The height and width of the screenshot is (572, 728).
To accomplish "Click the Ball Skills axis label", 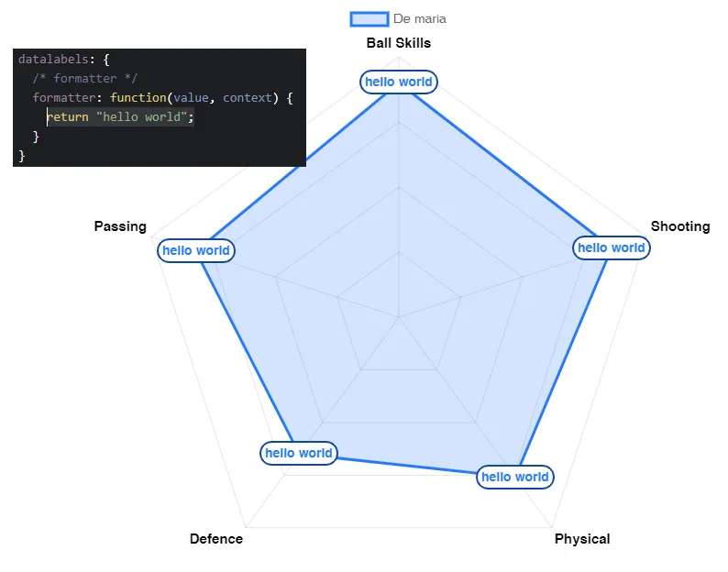I will pos(398,43).
